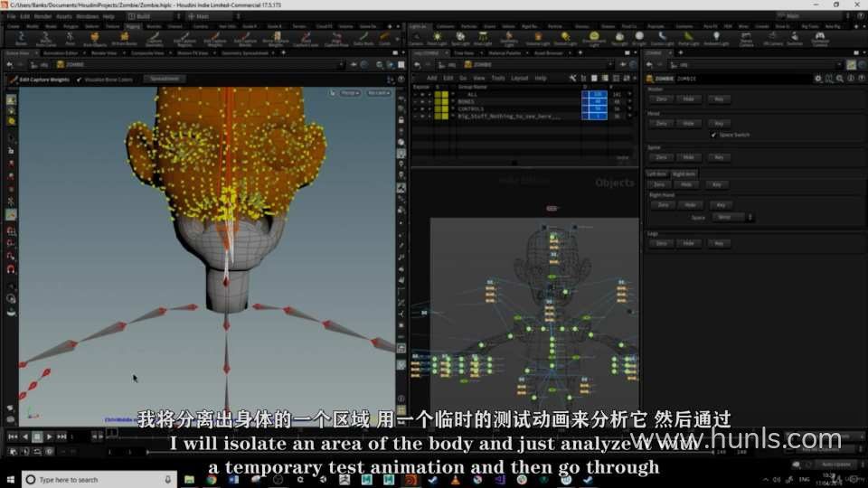Open network editor Tools menu
This screenshot has width=868, height=488.
coord(498,78)
